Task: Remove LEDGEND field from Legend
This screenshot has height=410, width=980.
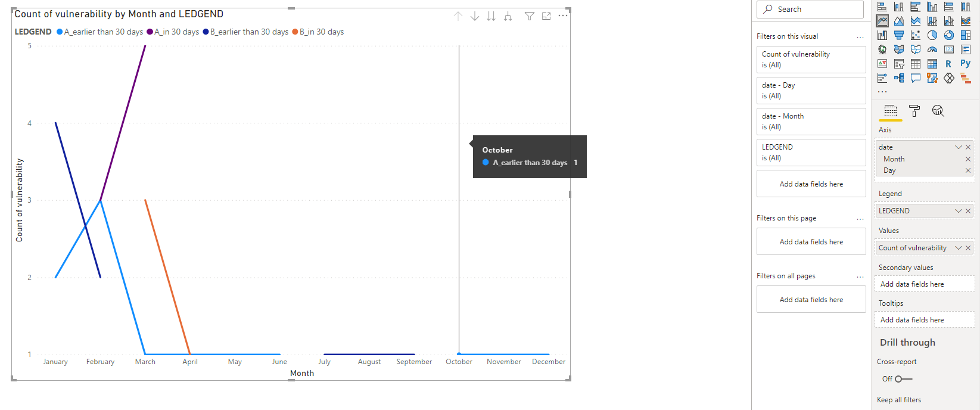Action: click(968, 211)
